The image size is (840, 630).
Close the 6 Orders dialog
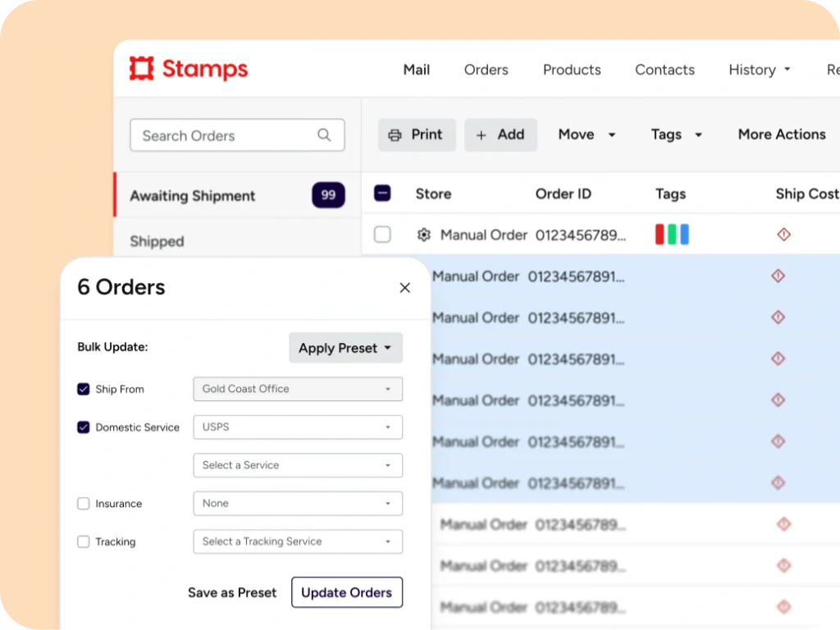point(404,288)
